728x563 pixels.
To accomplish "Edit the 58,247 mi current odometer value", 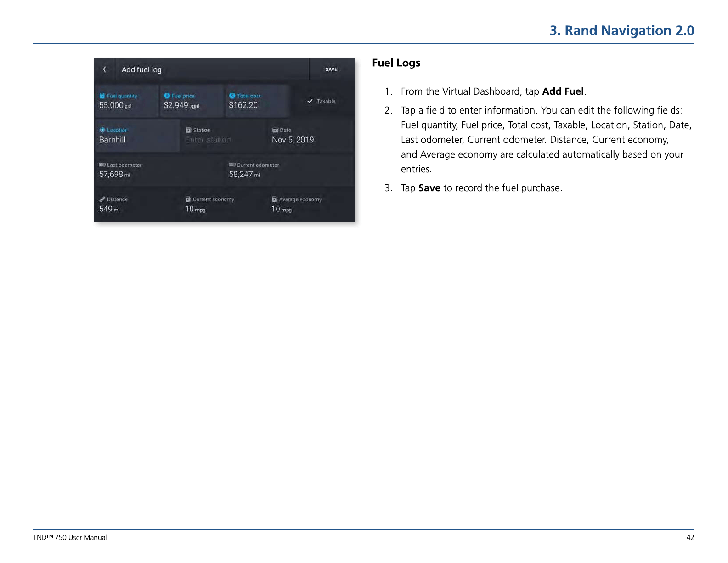I will 244,174.
